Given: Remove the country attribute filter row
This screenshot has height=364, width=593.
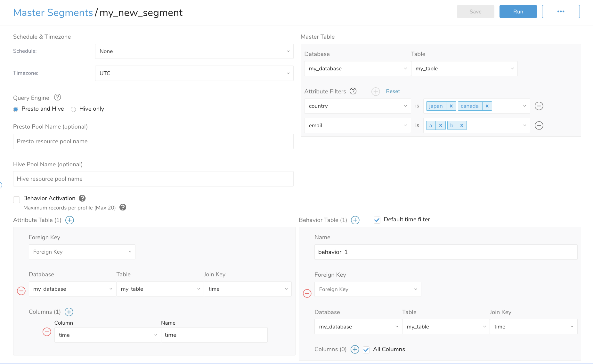Looking at the screenshot, I should point(539,106).
